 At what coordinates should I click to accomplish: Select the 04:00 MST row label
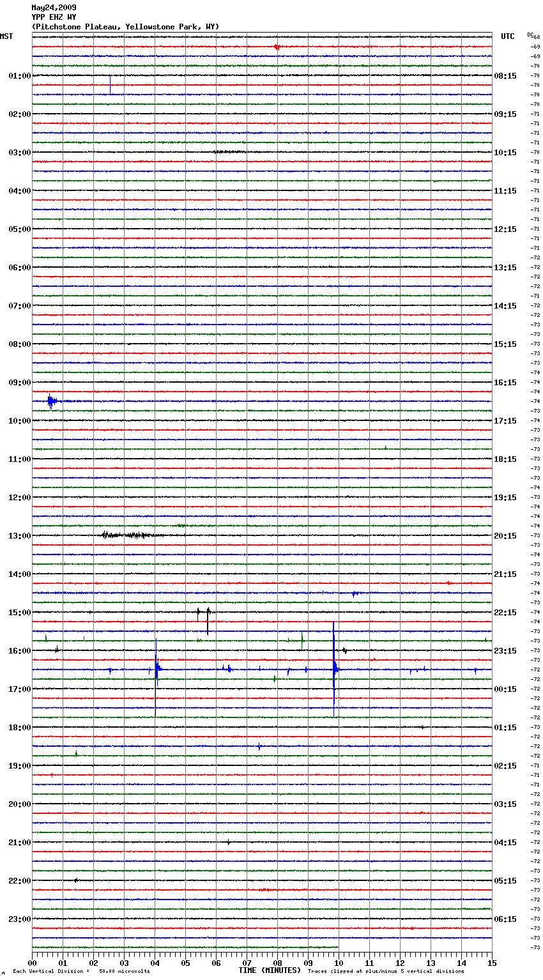(x=20, y=191)
